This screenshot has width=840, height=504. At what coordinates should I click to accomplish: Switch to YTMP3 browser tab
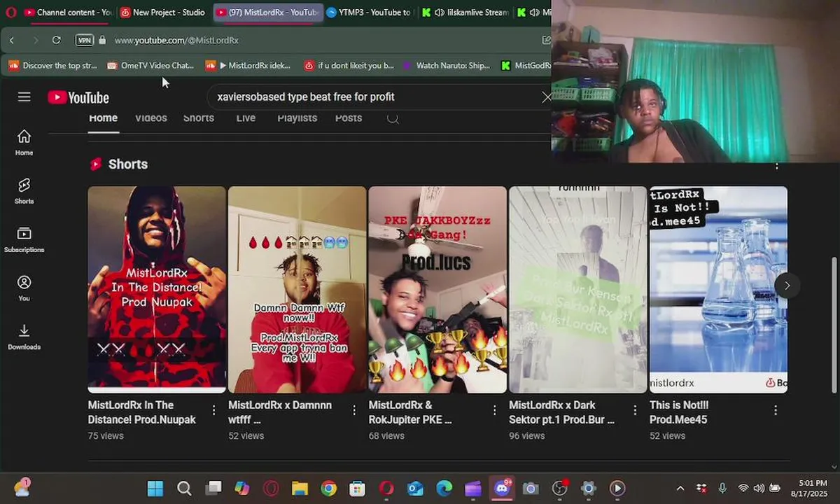coord(369,12)
